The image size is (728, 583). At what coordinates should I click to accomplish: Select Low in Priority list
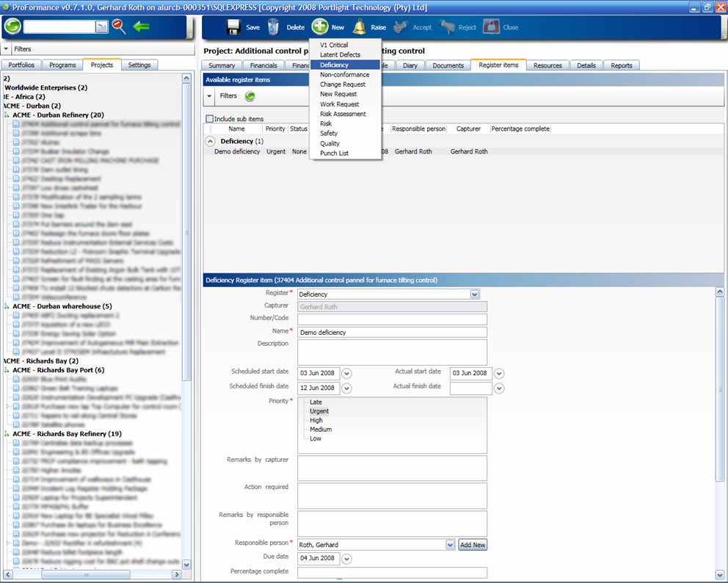[316, 438]
